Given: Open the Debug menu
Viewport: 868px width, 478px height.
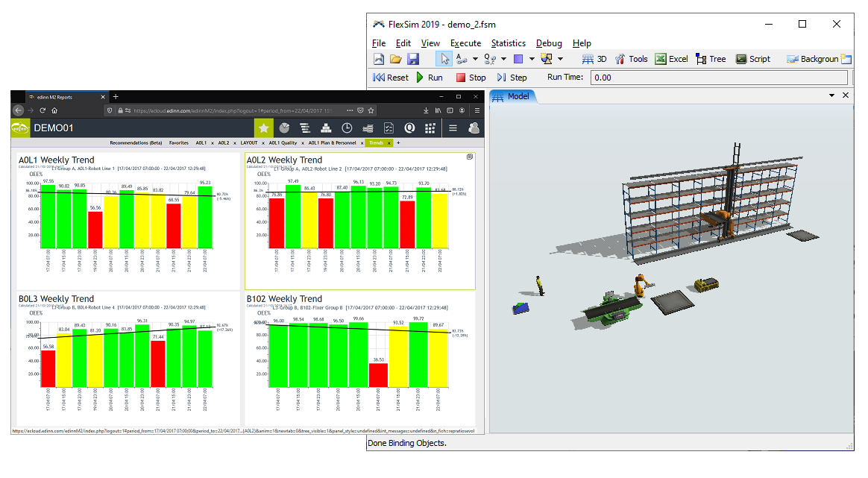Looking at the screenshot, I should (549, 43).
